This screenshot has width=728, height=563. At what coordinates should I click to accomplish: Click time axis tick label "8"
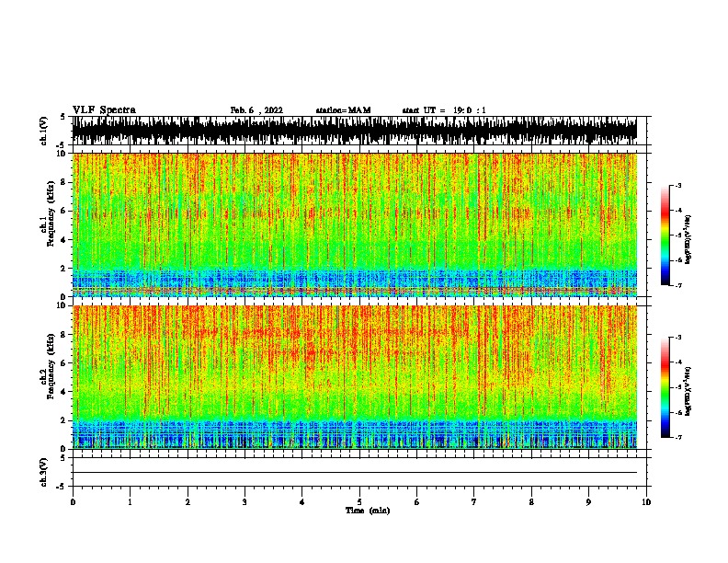(x=531, y=501)
